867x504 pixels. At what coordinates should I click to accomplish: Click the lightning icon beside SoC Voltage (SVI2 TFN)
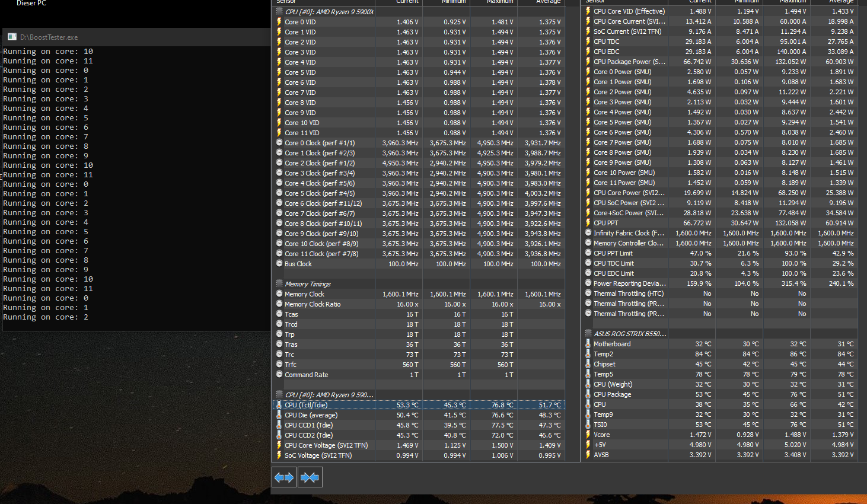[x=279, y=455]
